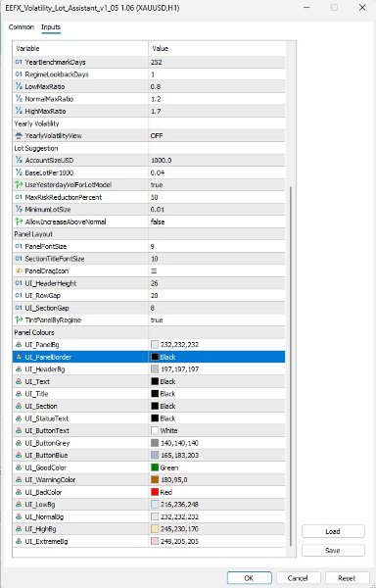Click the color icon beside UI_ExtremeBg
Viewport: 376px width, 588px height.
pyautogui.click(x=19, y=542)
